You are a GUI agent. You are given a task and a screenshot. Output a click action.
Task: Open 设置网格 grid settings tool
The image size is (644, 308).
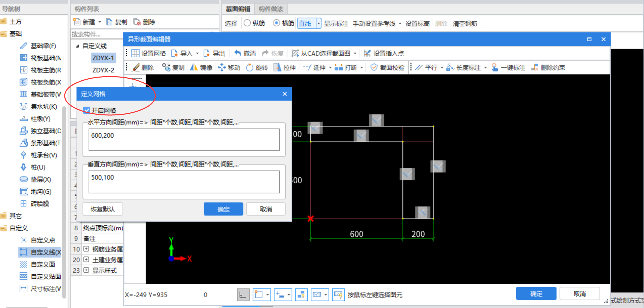click(x=149, y=53)
